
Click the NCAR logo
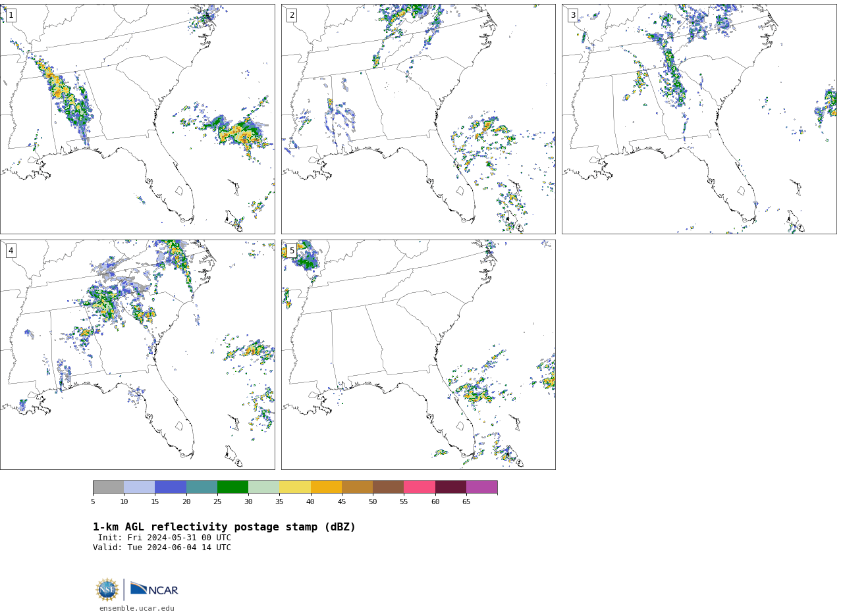click(154, 589)
